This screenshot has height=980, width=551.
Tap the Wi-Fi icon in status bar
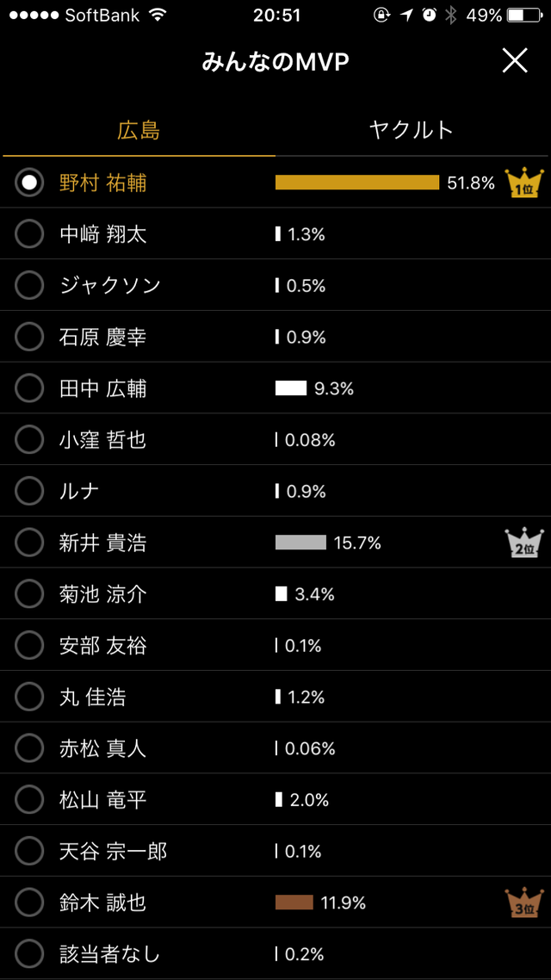tap(158, 15)
